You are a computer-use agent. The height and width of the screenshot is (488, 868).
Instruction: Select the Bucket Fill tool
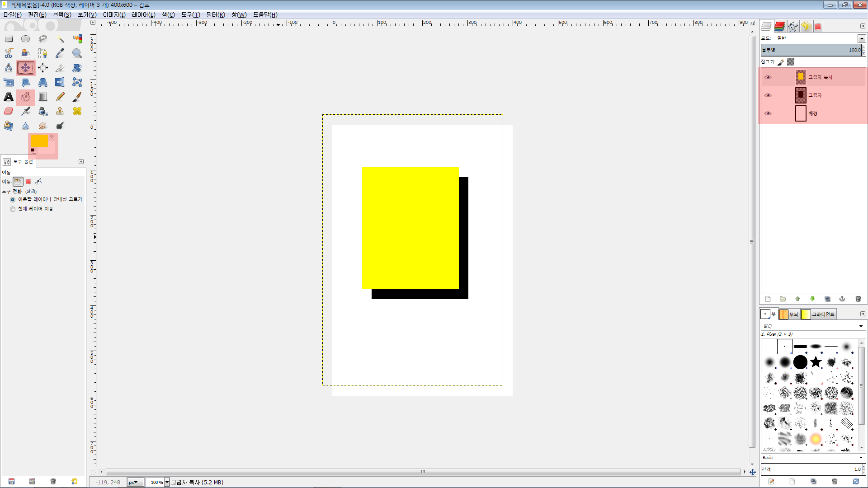[26, 97]
